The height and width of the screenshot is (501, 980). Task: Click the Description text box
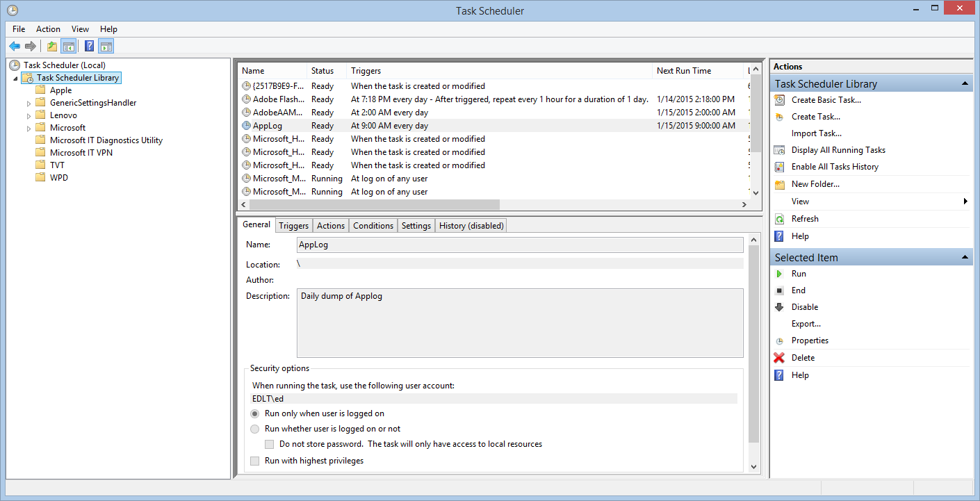coord(520,323)
